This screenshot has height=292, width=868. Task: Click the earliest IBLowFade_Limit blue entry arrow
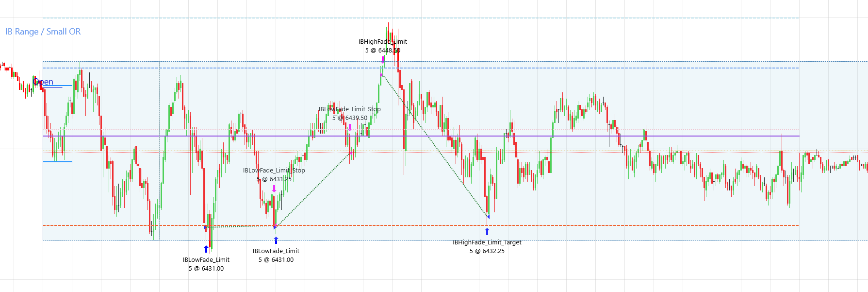(206, 249)
